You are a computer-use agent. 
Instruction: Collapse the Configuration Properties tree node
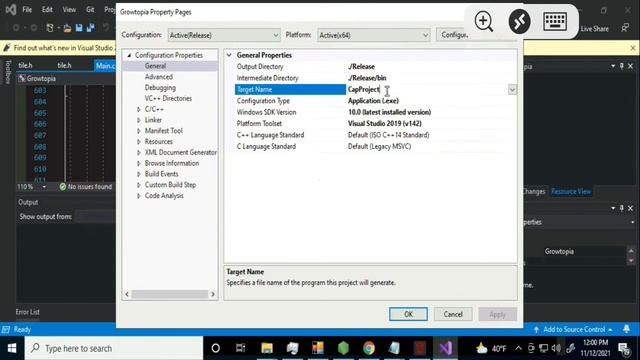[x=129, y=55]
